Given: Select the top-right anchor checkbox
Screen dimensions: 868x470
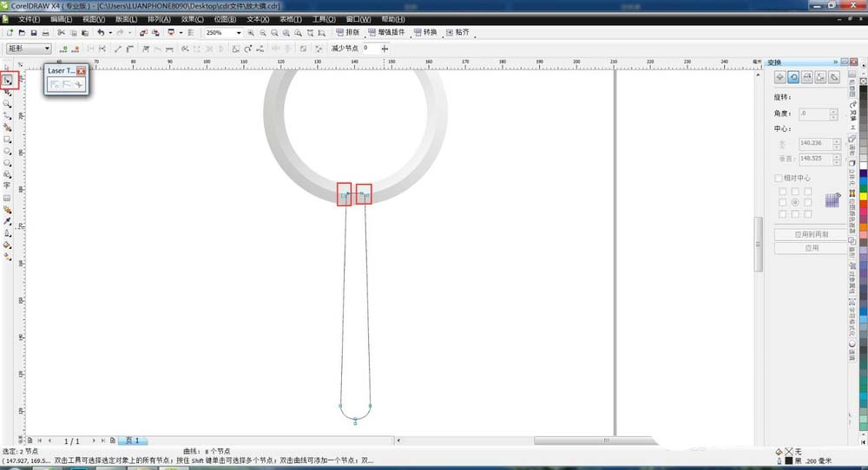Looking at the screenshot, I should [807, 192].
